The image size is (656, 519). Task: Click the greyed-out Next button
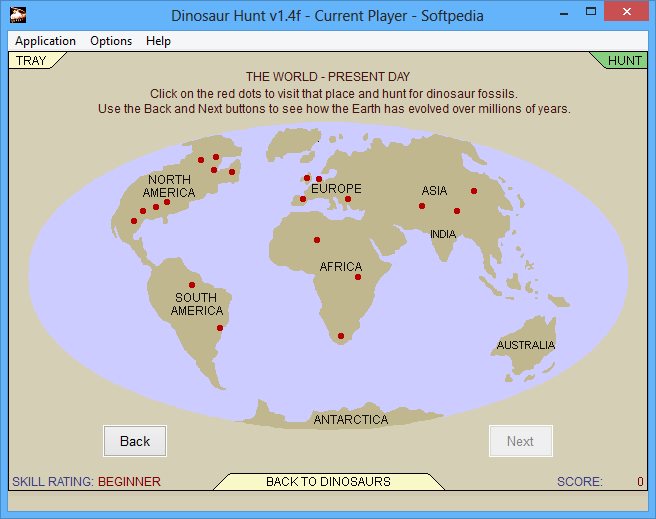point(520,441)
